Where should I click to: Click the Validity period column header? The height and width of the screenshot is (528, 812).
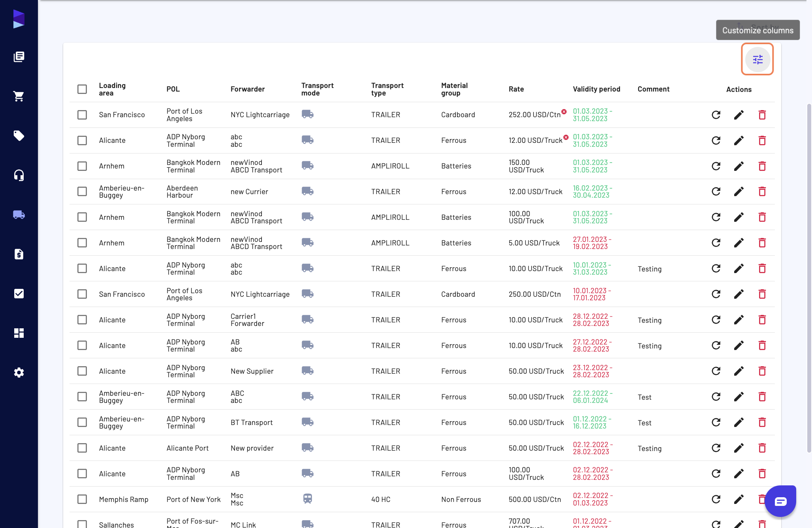[596, 89]
